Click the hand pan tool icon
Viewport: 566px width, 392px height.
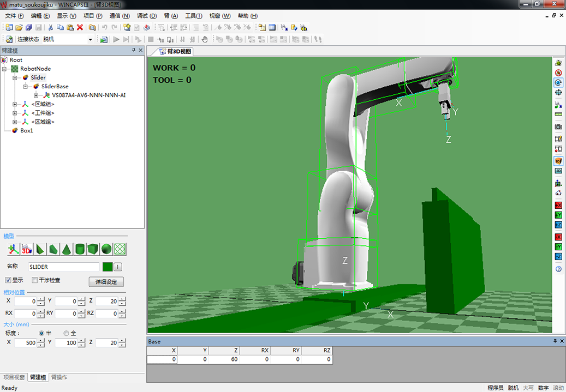click(205, 39)
